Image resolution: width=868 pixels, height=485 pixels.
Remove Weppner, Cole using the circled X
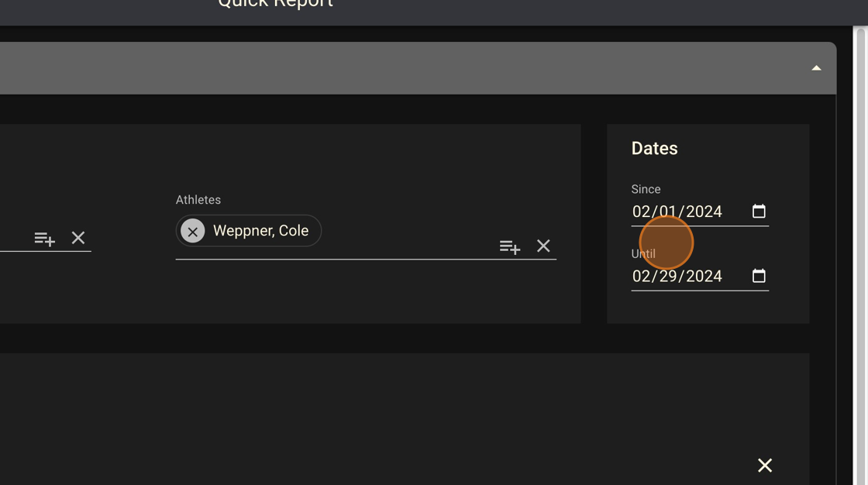tap(192, 230)
